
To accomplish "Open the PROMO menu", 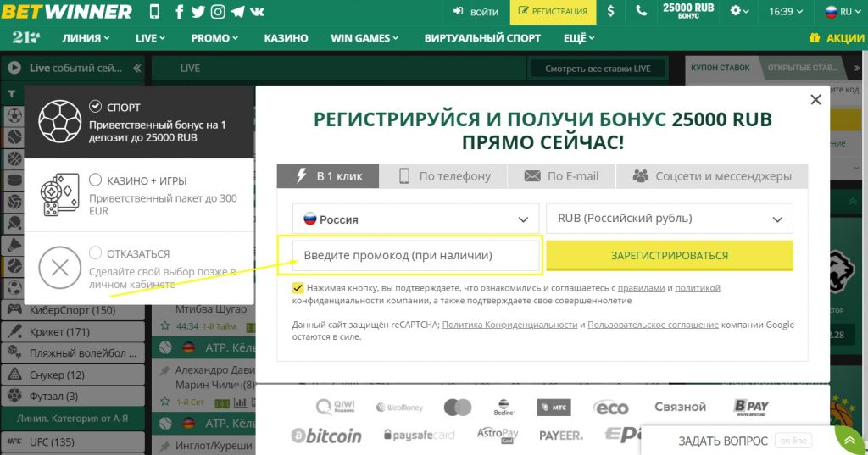I will point(214,38).
